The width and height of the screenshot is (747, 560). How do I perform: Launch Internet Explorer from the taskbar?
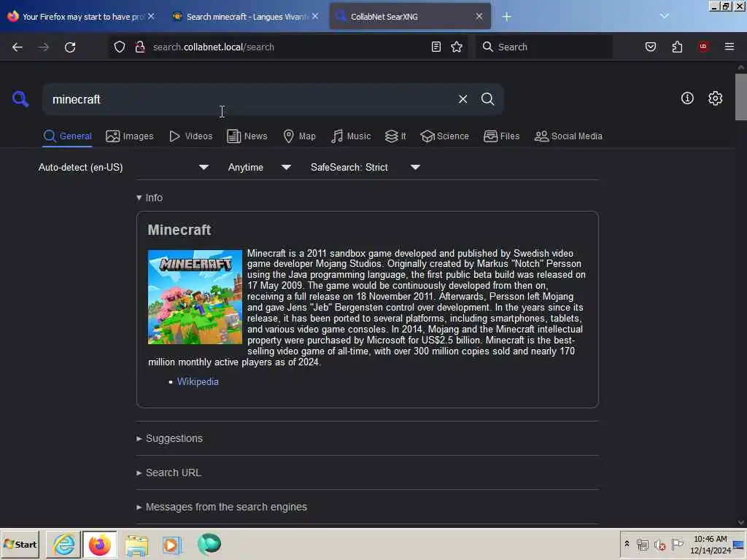tap(64, 544)
